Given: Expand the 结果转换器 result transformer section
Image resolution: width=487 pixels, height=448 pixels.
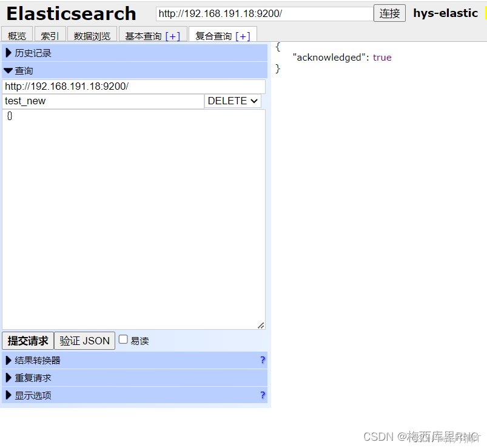Looking at the screenshot, I should (135, 360).
